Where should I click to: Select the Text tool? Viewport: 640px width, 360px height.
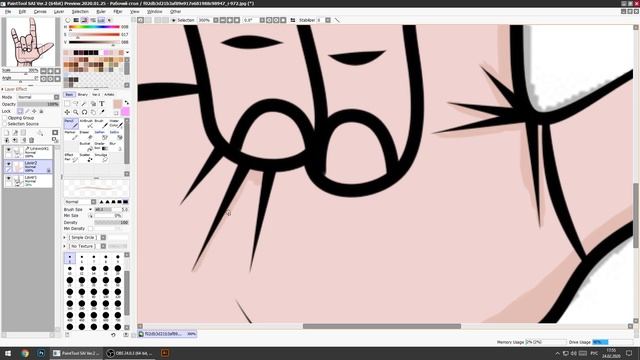pos(102,104)
